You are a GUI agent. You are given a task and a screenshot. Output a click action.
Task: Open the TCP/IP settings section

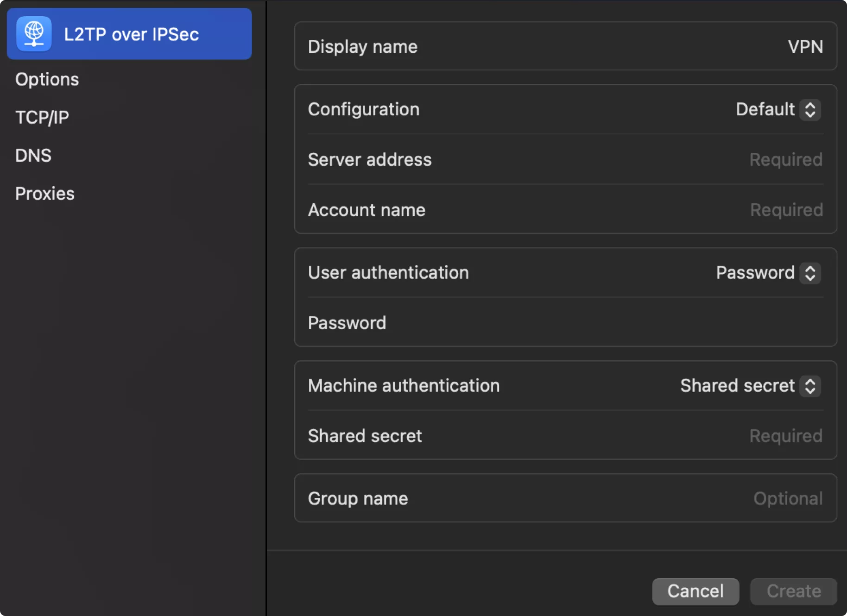42,117
